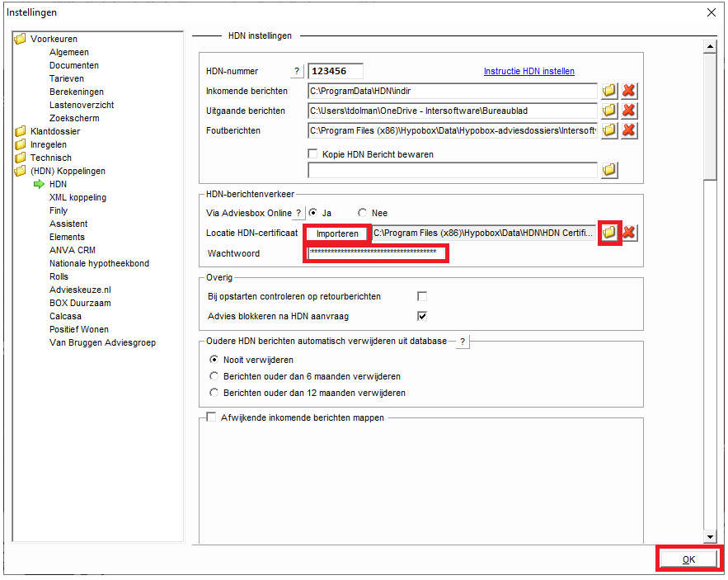Choose Berichten ouder dan 6 maanden verwijderen

[214, 376]
